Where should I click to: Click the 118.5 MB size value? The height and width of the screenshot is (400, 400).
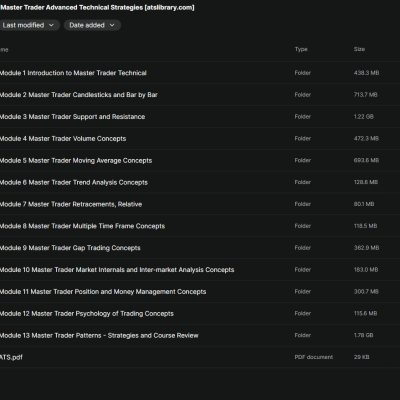coord(366,226)
